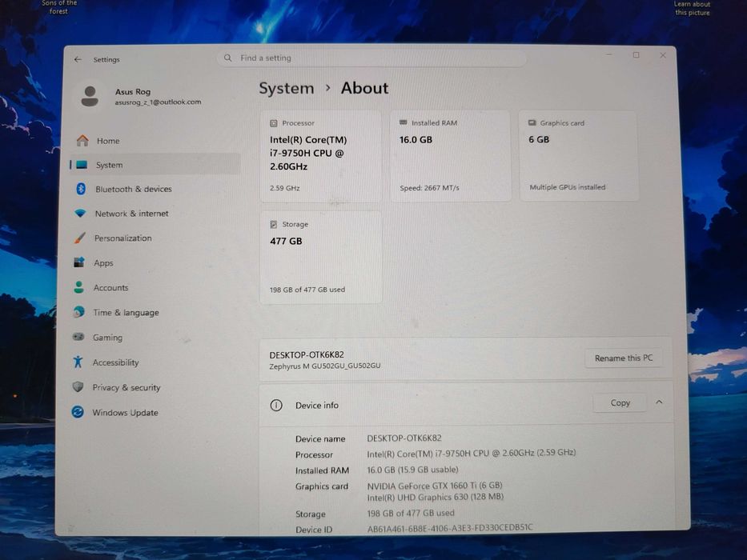Click the Installed RAM icon
The image size is (747, 560).
403,122
